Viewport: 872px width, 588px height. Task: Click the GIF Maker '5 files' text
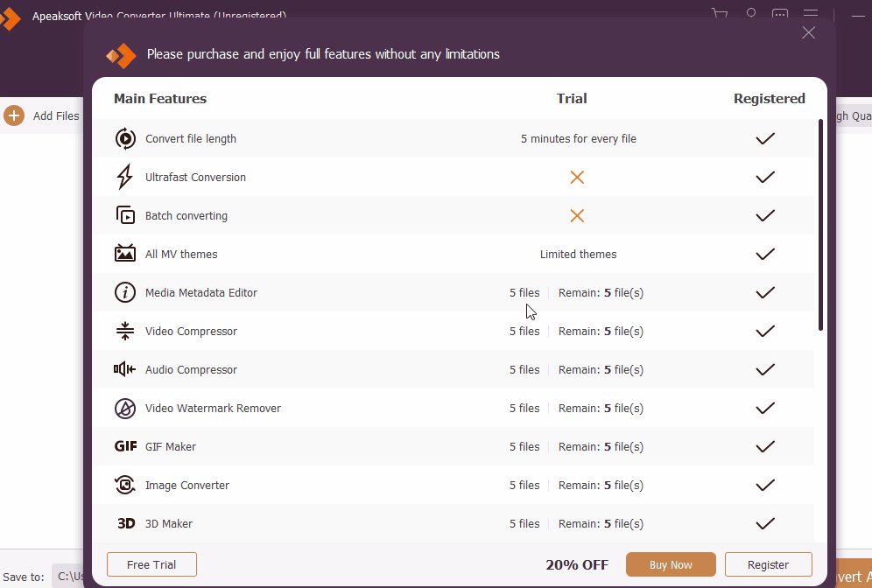point(524,446)
